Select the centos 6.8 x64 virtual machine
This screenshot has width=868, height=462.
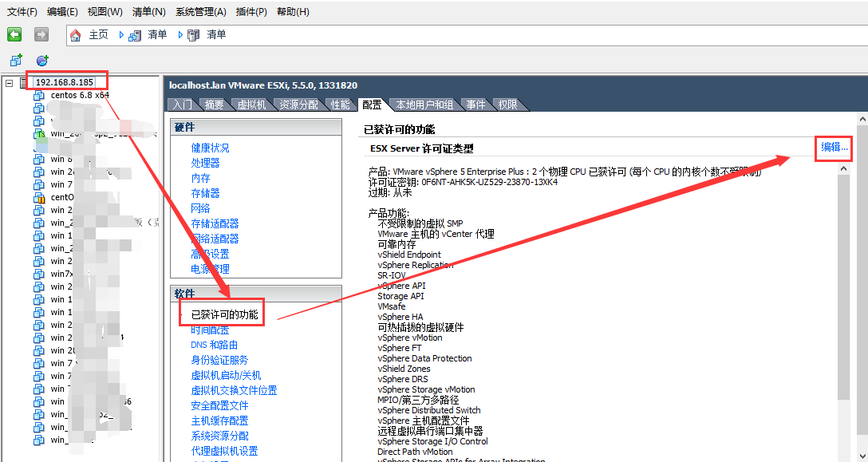coord(81,95)
